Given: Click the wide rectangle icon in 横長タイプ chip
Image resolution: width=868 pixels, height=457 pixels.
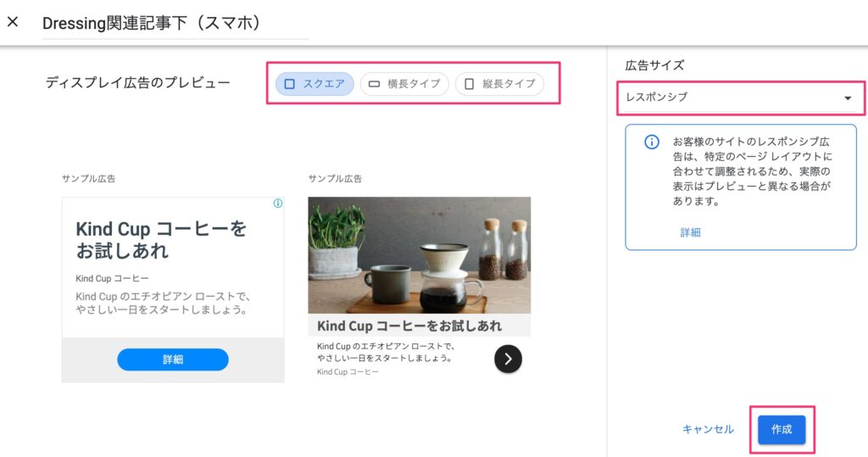Looking at the screenshot, I should coord(374,84).
